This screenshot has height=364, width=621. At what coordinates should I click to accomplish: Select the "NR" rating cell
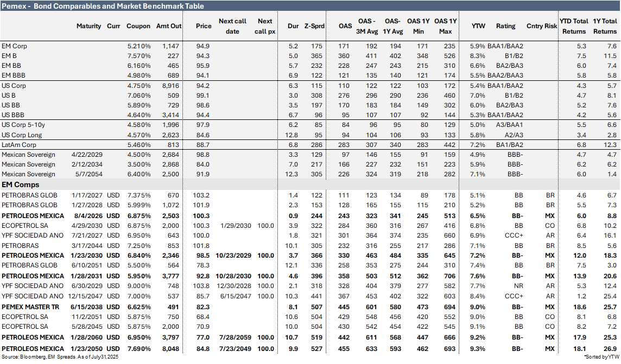click(x=518, y=286)
